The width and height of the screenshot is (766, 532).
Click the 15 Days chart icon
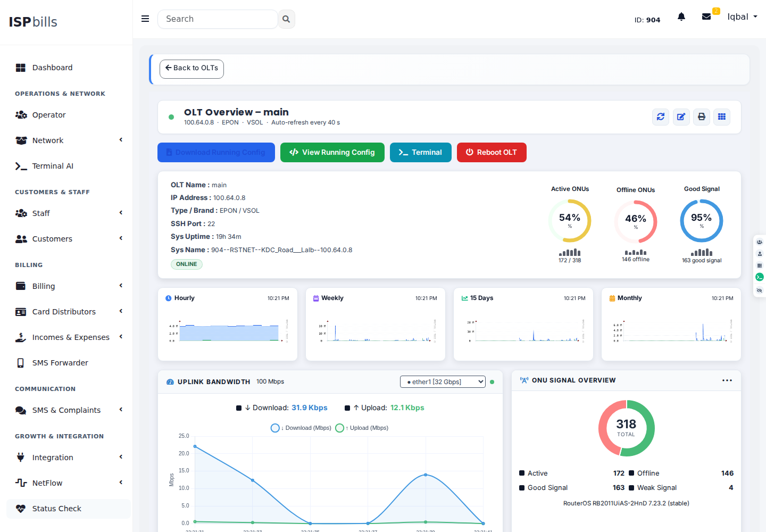pos(465,298)
